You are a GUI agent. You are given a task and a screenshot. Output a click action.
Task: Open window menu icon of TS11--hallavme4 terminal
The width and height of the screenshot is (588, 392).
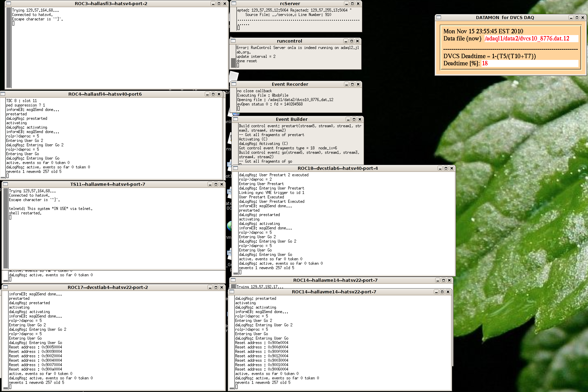click(5, 184)
